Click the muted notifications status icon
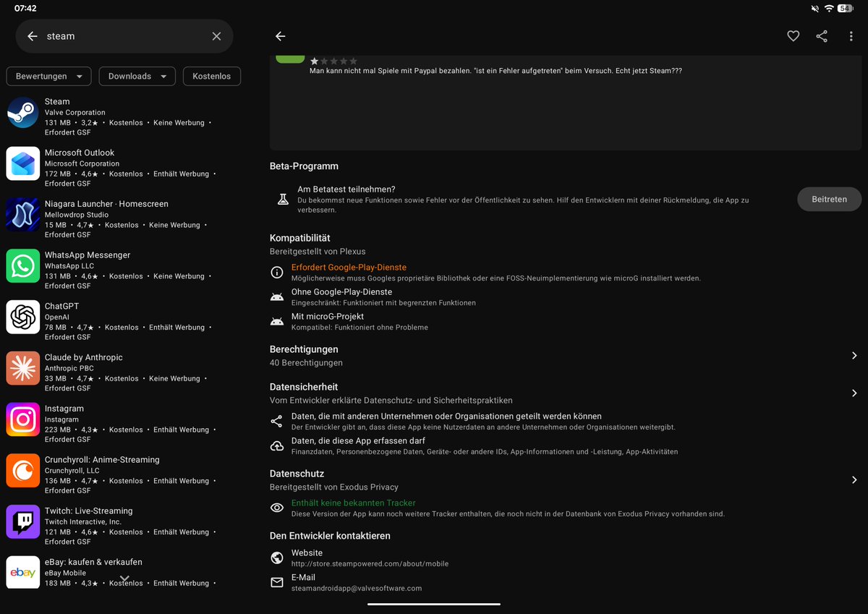Viewport: 868px width, 614px height. 815,9
